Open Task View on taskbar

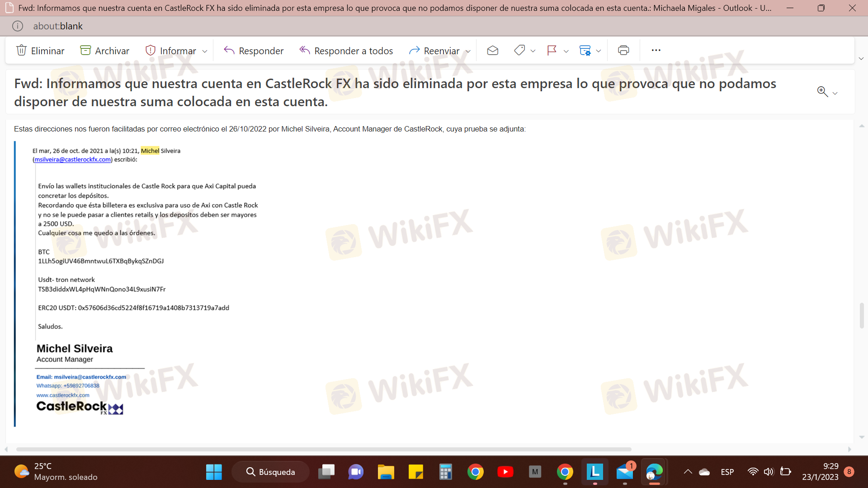(326, 472)
